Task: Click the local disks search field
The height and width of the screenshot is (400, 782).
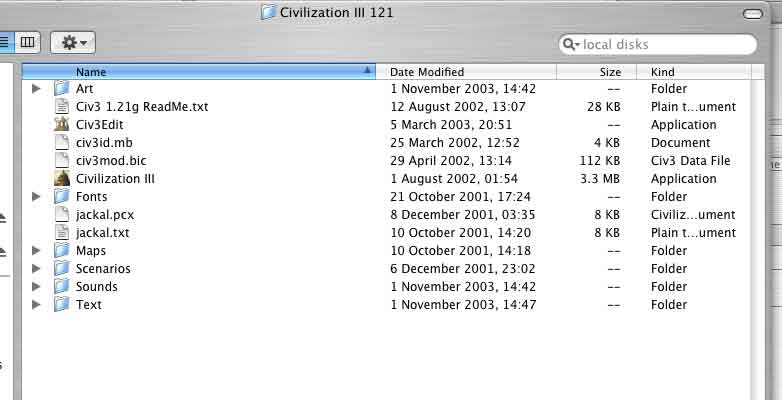Action: (x=658, y=44)
